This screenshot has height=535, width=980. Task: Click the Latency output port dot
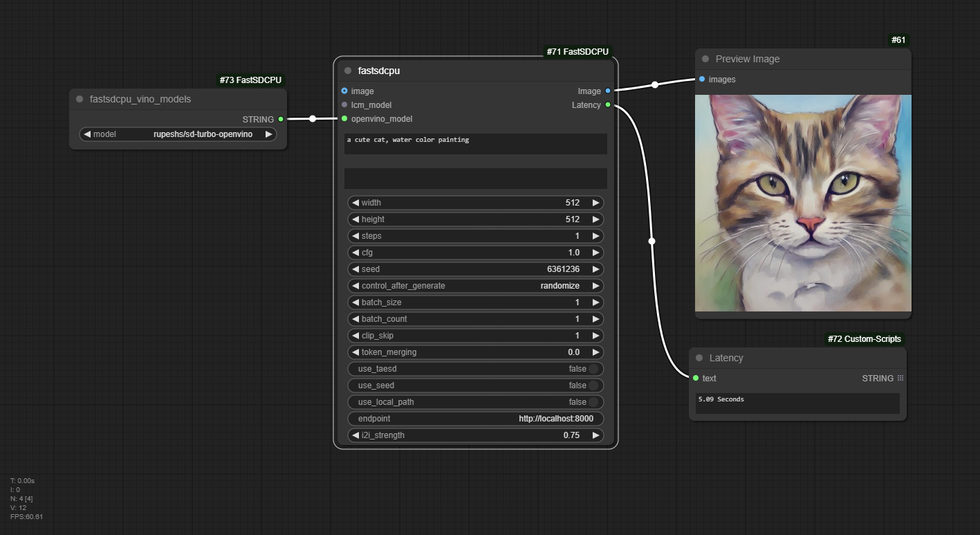(607, 105)
